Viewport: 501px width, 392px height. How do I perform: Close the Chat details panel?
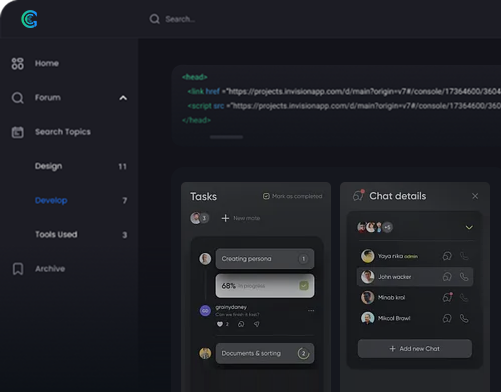475,196
